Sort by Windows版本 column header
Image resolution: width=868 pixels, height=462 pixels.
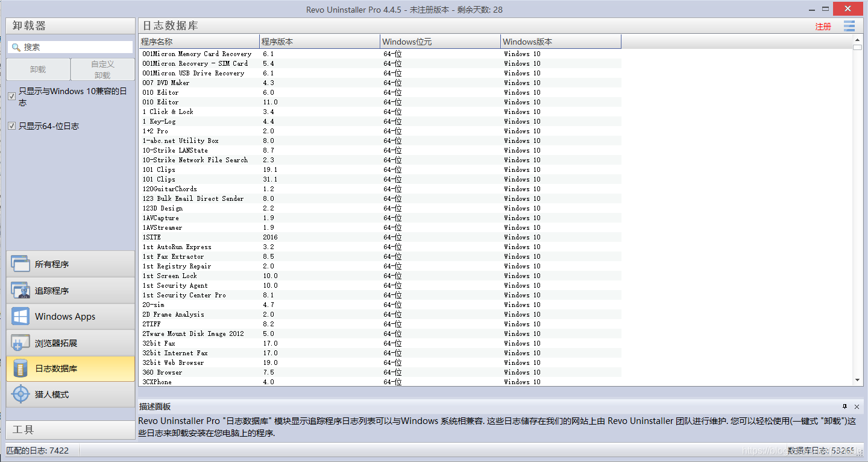561,42
